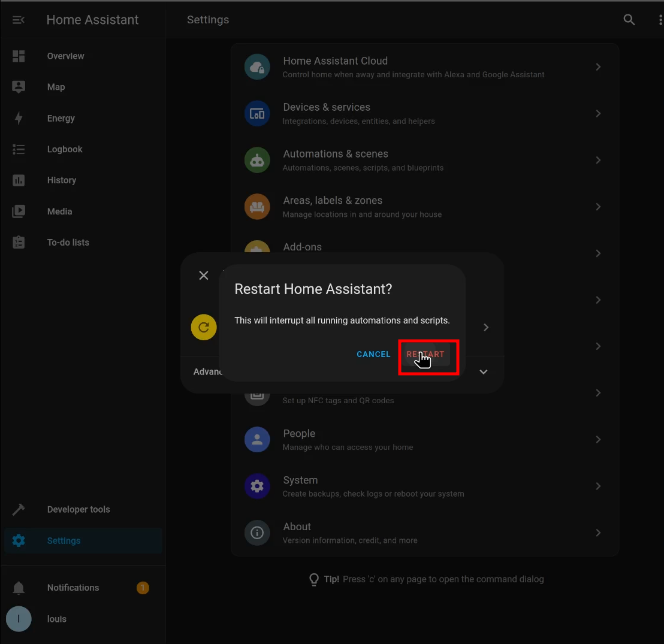Screen dimensions: 664x644
Task: Click Home Assistant Cloud icon
Action: 257,67
